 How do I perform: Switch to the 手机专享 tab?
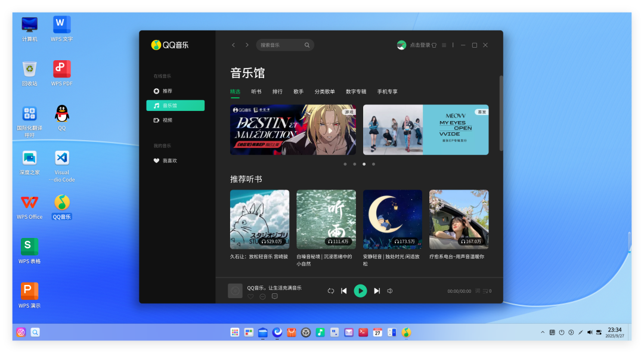tap(388, 92)
